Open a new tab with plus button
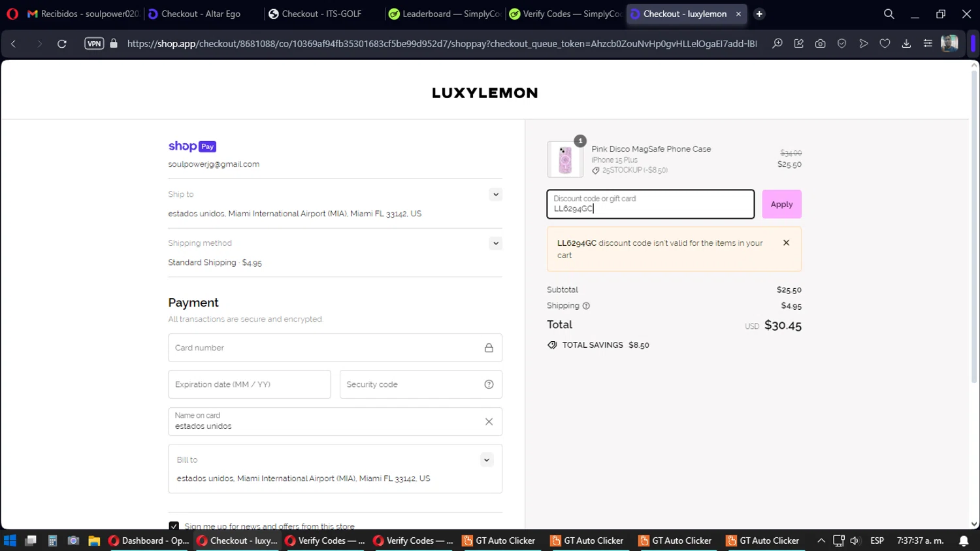This screenshot has width=980, height=551. pyautogui.click(x=759, y=14)
